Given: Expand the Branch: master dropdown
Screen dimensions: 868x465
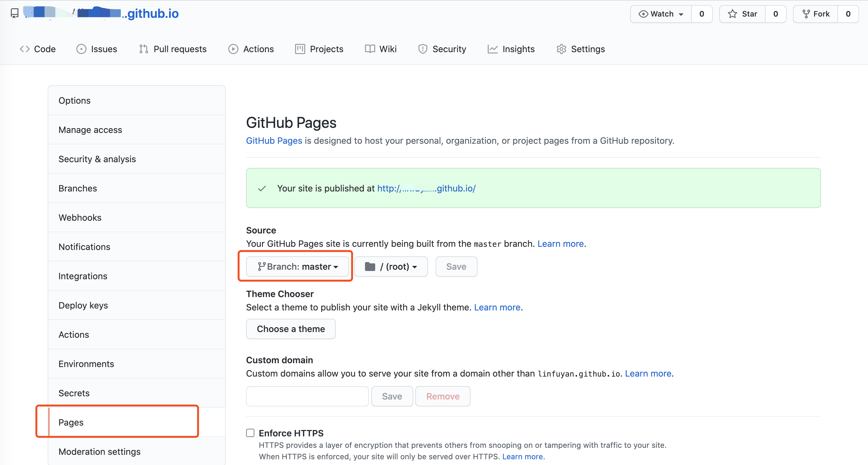Looking at the screenshot, I should pyautogui.click(x=298, y=267).
